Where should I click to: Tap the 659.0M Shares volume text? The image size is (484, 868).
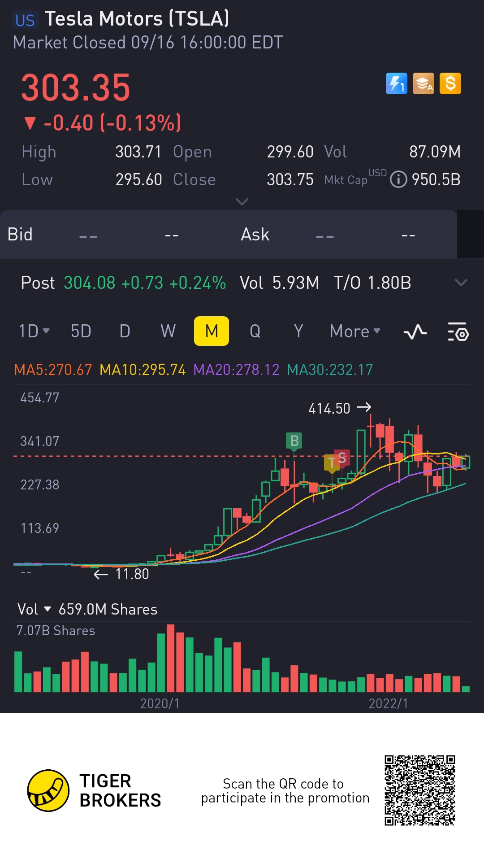click(108, 609)
